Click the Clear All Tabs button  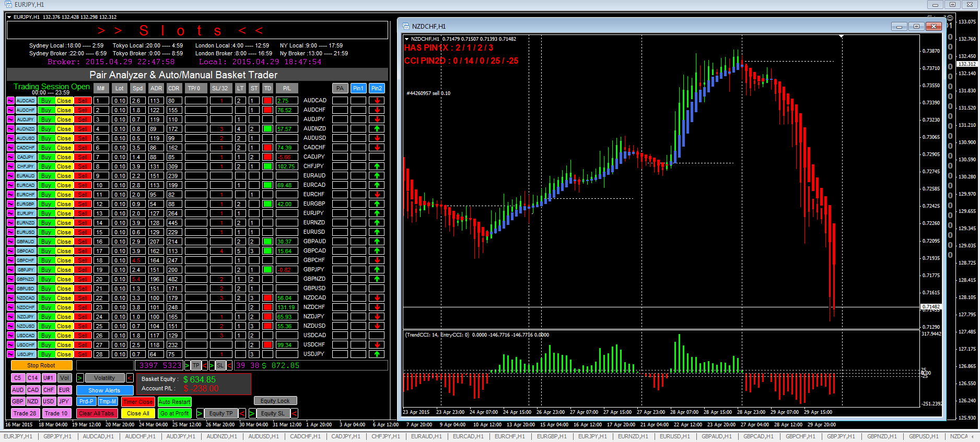pyautogui.click(x=96, y=413)
